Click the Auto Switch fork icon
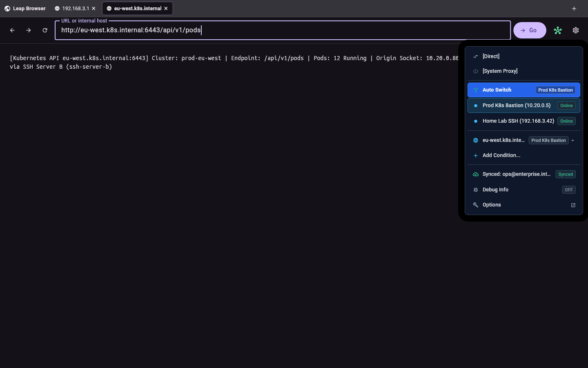This screenshot has width=588, height=368. click(x=476, y=90)
